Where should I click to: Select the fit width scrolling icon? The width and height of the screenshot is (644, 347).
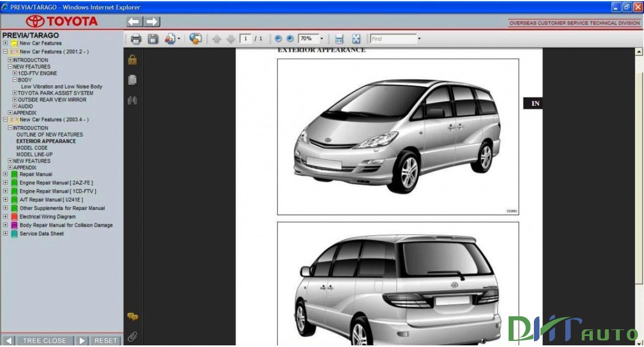[x=339, y=39]
